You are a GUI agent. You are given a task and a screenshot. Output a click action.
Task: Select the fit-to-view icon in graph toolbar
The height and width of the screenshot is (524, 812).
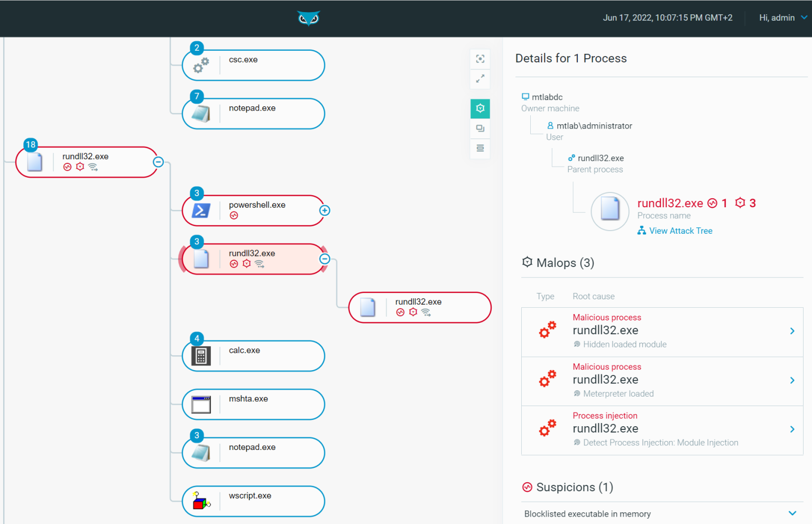pos(479,59)
